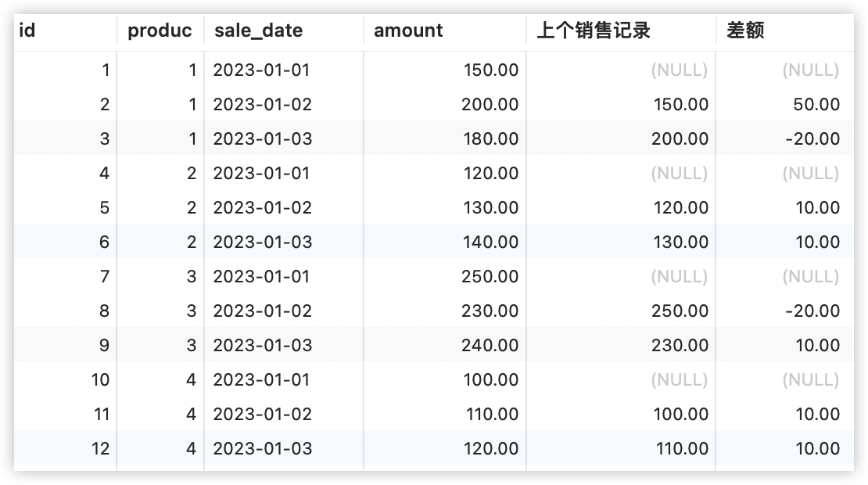Select the amount column header
Image resolution: width=868 pixels, height=485 pixels.
408,31
